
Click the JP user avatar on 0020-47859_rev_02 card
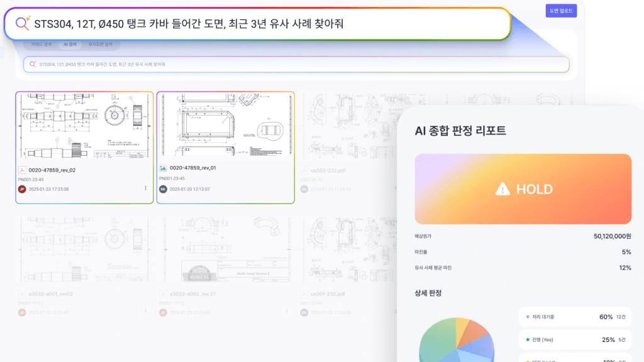click(x=21, y=189)
